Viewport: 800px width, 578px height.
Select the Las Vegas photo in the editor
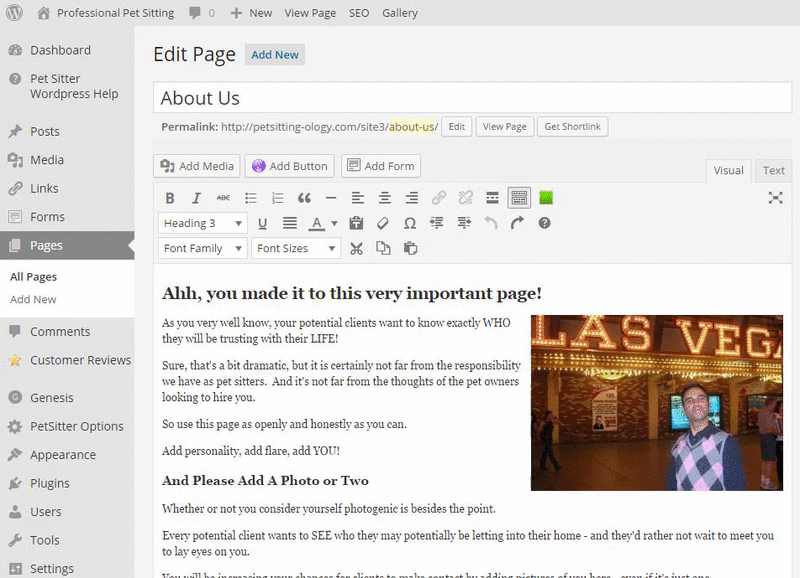657,403
